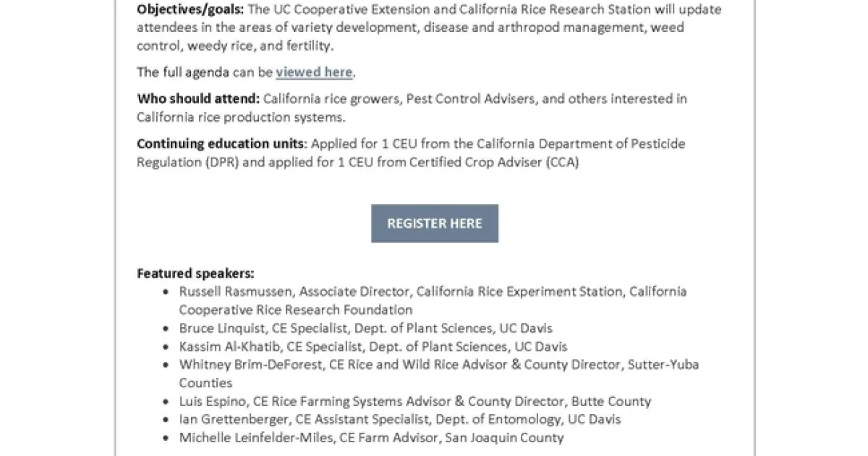Click 'California rice production systems' text line
This screenshot has width=868, height=456.
pyautogui.click(x=241, y=117)
